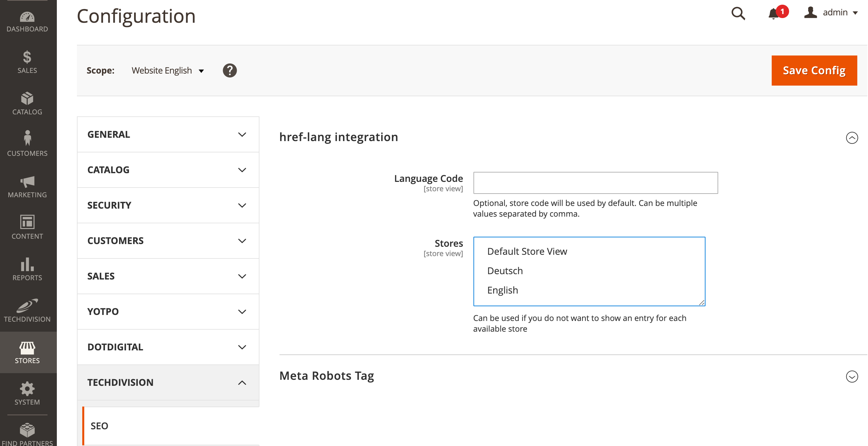868x446 pixels.
Task: Click the scope help question mark
Action: 229,71
